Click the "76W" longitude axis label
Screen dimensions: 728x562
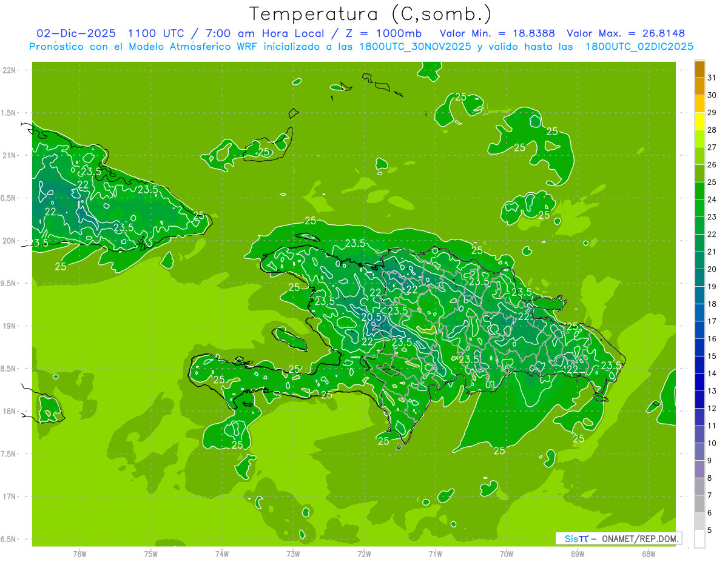(79, 554)
